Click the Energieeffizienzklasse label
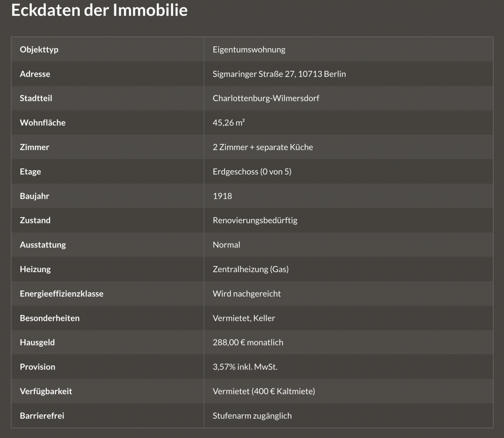Image resolution: width=504 pixels, height=438 pixels. pyautogui.click(x=62, y=293)
